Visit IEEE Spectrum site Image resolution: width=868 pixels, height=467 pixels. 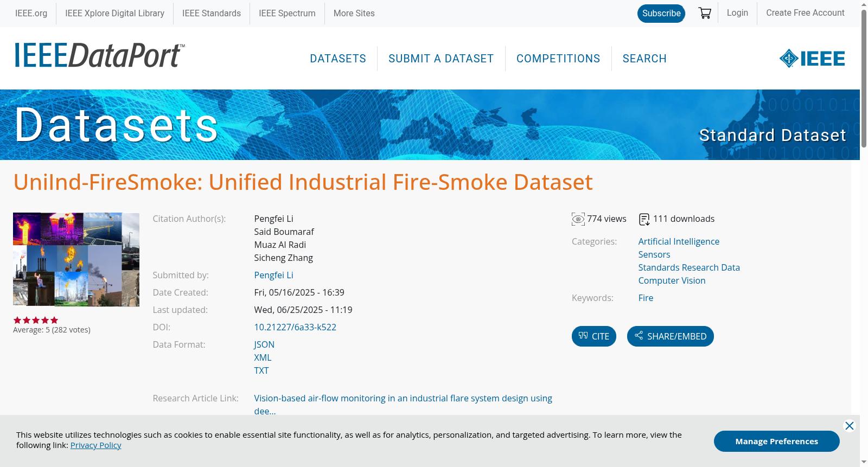click(287, 13)
